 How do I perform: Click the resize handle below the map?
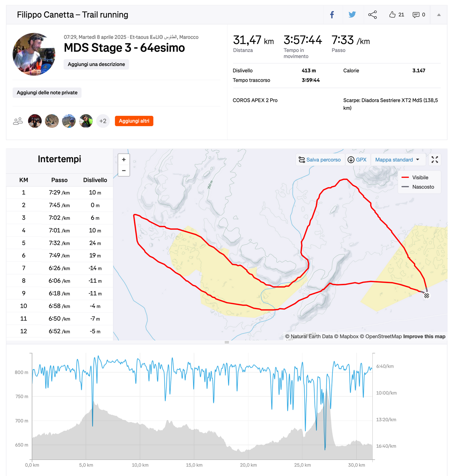(227, 342)
